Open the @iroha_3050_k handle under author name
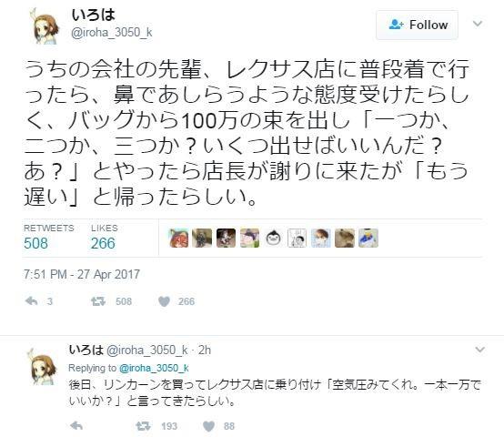The height and width of the screenshot is (437, 504). click(x=112, y=33)
